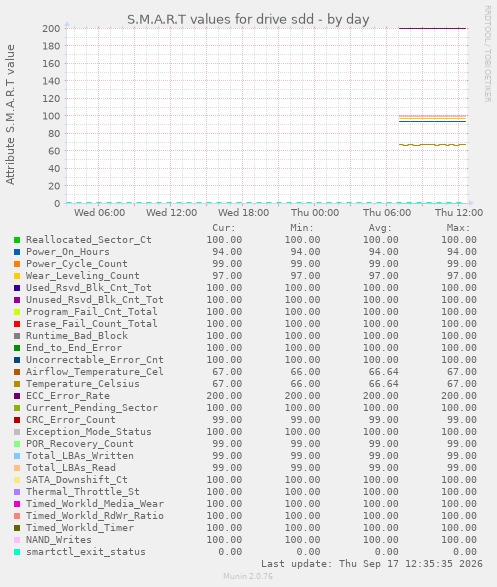
Task: Click the orange Power_Cycle_Count legend swatch
Action: click(17, 264)
